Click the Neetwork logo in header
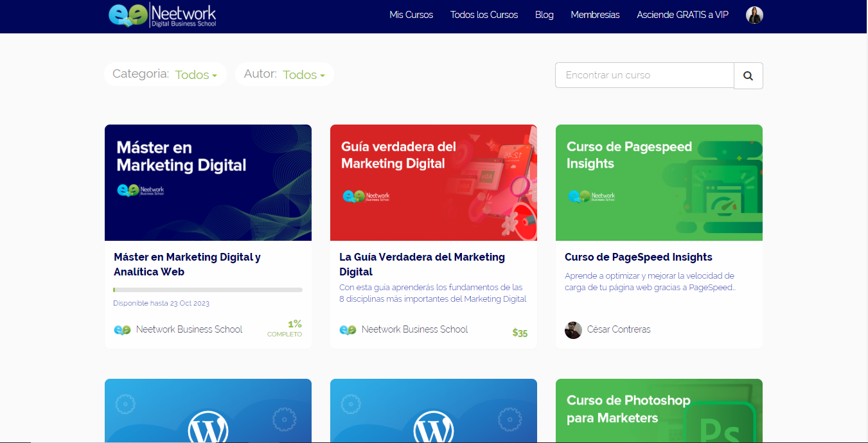868x443 pixels. (x=163, y=15)
